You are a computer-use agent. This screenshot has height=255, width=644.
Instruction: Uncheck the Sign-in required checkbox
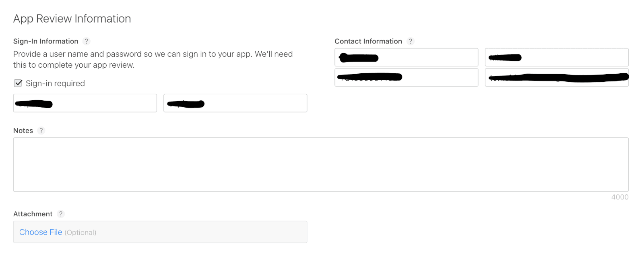[18, 83]
